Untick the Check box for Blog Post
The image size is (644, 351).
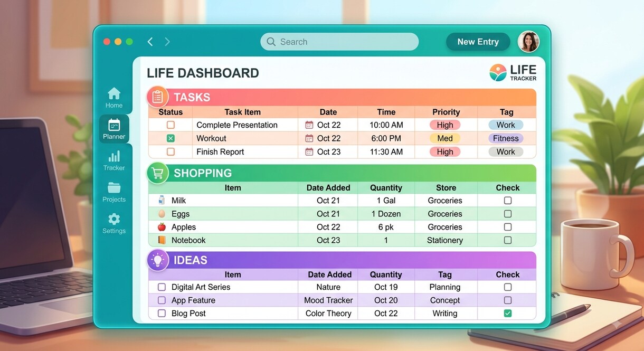(x=508, y=313)
